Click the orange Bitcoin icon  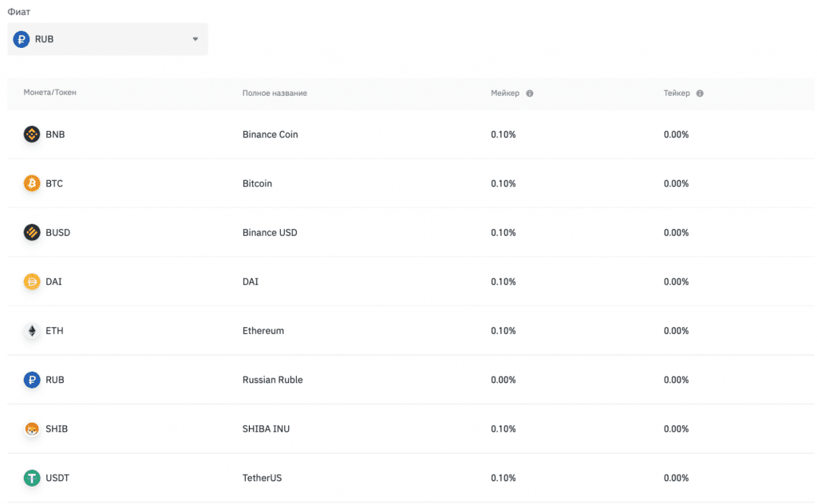(x=32, y=183)
